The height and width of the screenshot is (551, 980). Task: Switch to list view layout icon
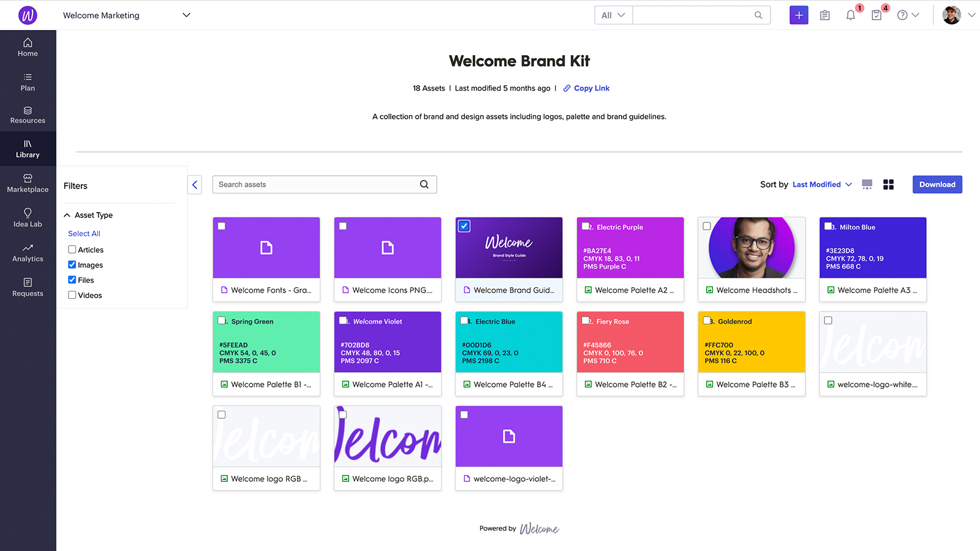pyautogui.click(x=867, y=184)
